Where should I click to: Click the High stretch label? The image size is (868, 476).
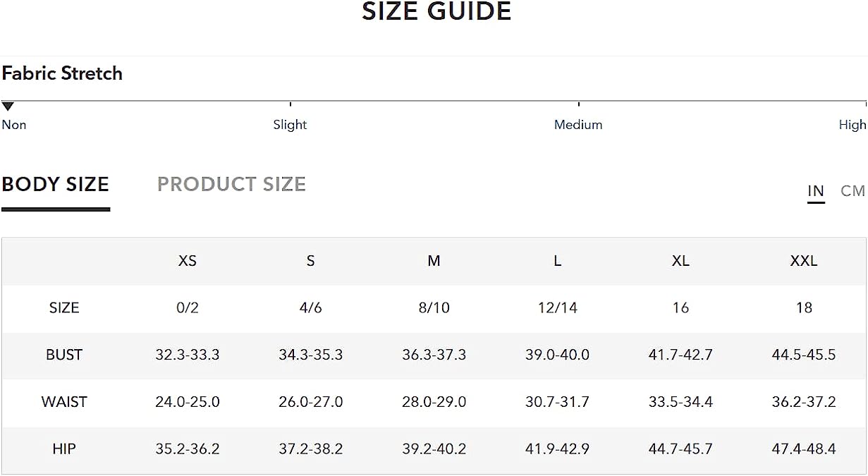click(x=852, y=125)
